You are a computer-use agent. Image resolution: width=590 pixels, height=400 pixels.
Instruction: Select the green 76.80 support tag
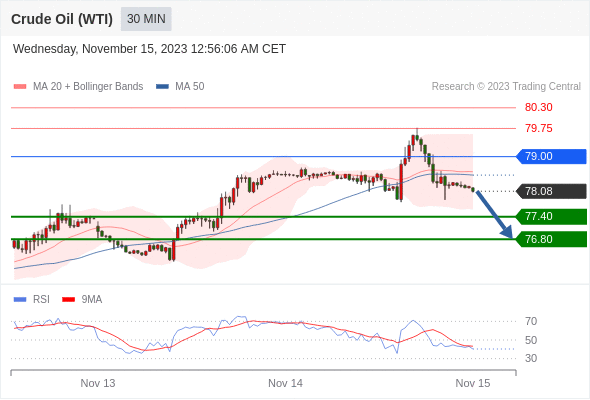pos(551,239)
